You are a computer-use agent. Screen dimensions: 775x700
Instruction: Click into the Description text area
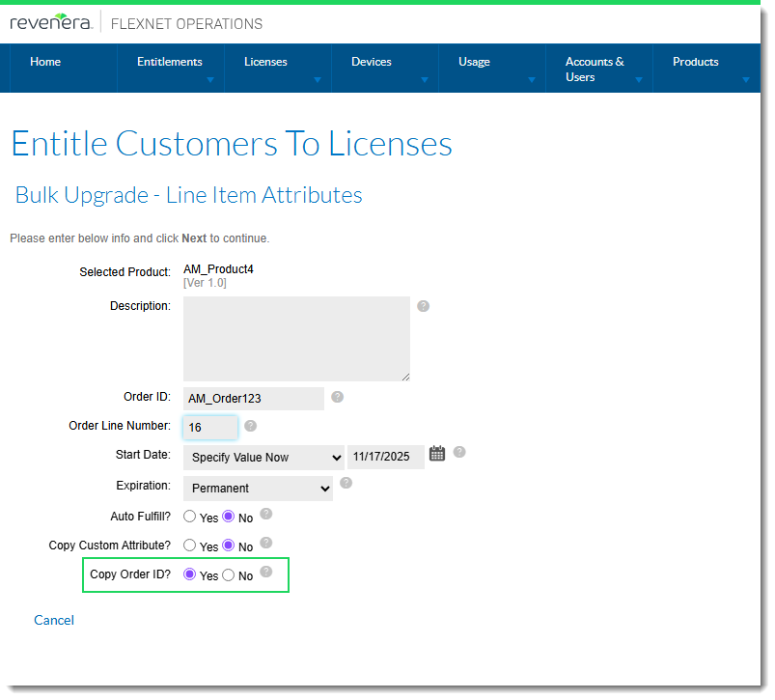[x=296, y=339]
